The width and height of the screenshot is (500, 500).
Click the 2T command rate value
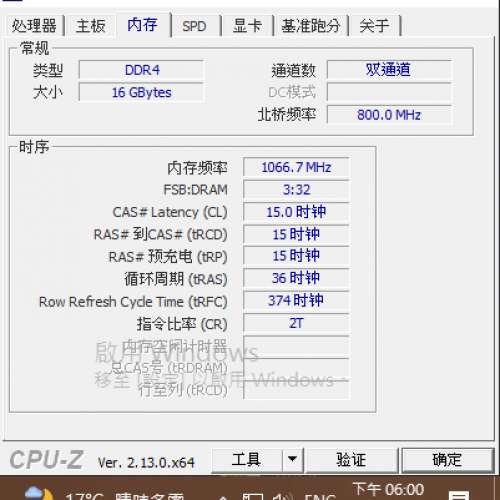[x=296, y=323]
